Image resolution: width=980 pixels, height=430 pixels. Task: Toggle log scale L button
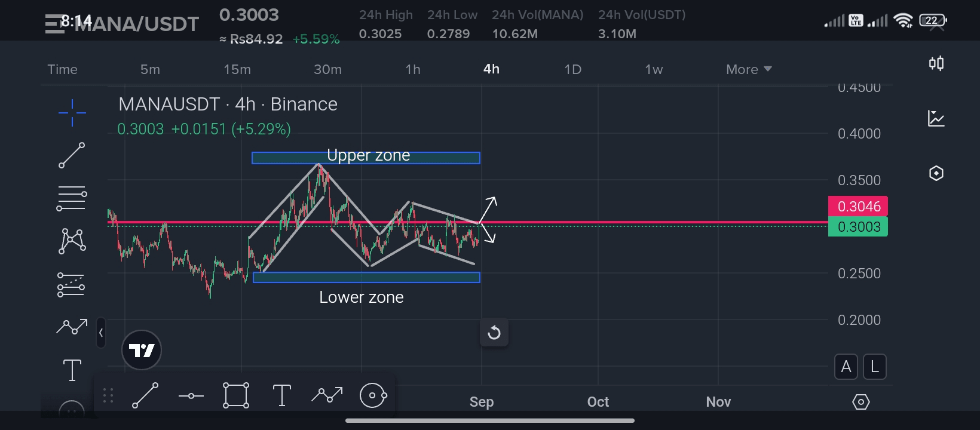coord(875,367)
